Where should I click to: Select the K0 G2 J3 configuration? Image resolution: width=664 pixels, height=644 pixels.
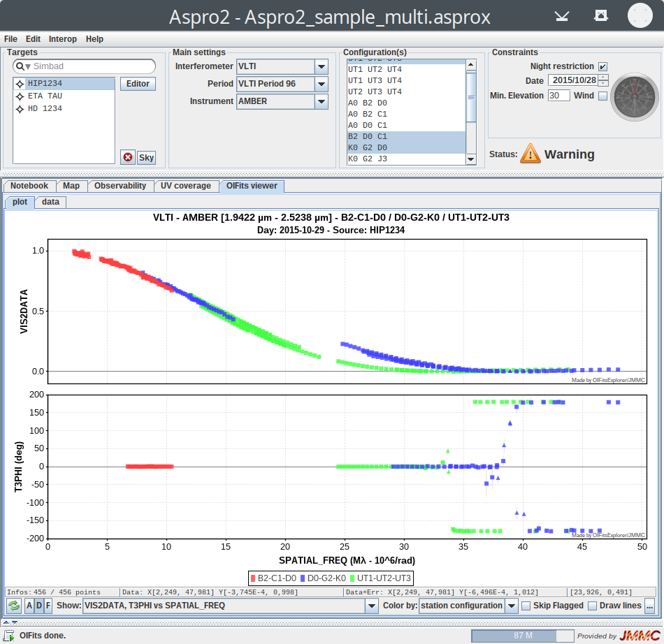click(406, 159)
